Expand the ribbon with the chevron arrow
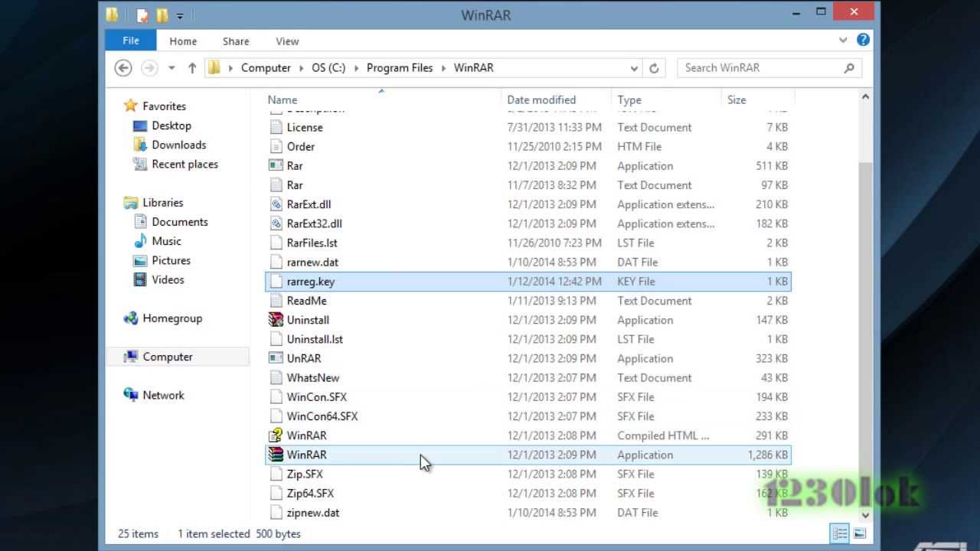980x551 pixels. coord(843,41)
